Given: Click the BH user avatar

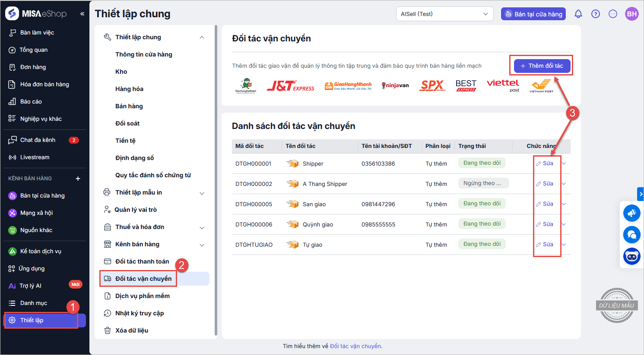Looking at the screenshot, I should (x=631, y=14).
